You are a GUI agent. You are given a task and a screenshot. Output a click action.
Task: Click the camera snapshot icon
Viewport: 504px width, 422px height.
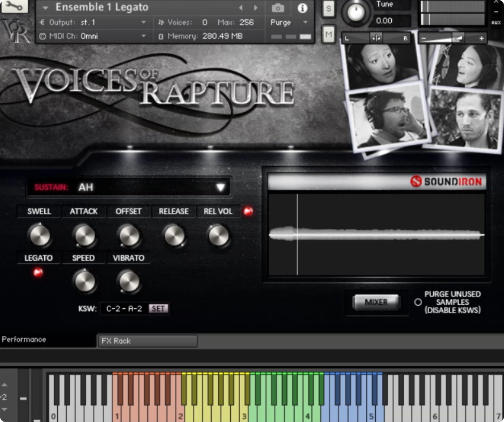tap(278, 8)
